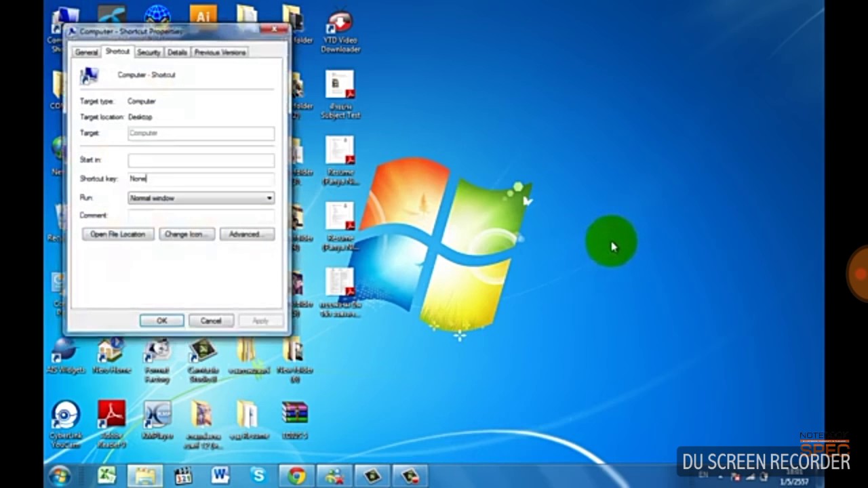The width and height of the screenshot is (868, 488).
Task: Select the KMPlayer desktop shortcut
Action: tap(157, 422)
